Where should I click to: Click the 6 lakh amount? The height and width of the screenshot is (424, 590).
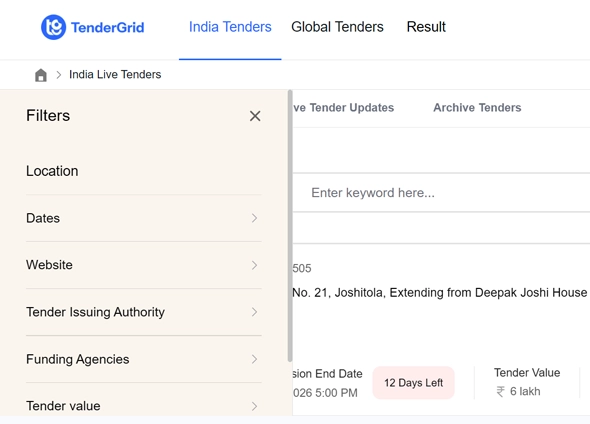coord(525,392)
